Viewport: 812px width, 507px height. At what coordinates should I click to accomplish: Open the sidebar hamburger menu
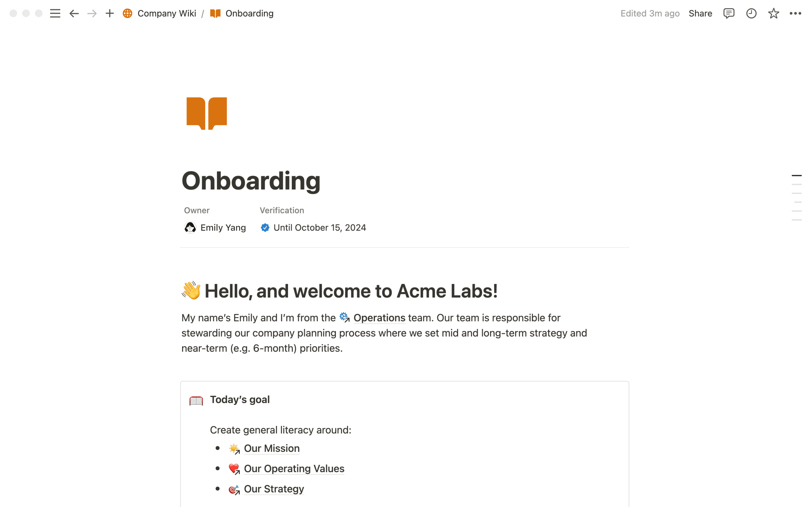click(55, 13)
